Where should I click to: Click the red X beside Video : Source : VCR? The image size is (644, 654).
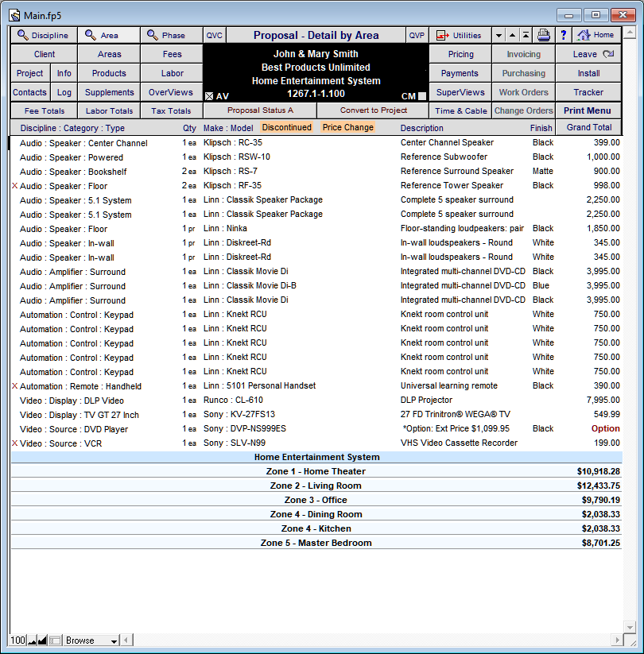(14, 443)
